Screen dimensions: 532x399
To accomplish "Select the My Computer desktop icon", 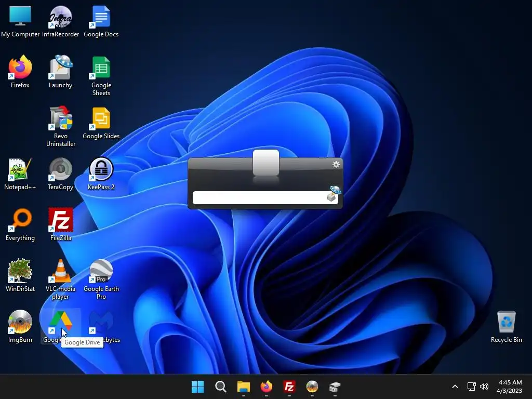I will 20,21.
